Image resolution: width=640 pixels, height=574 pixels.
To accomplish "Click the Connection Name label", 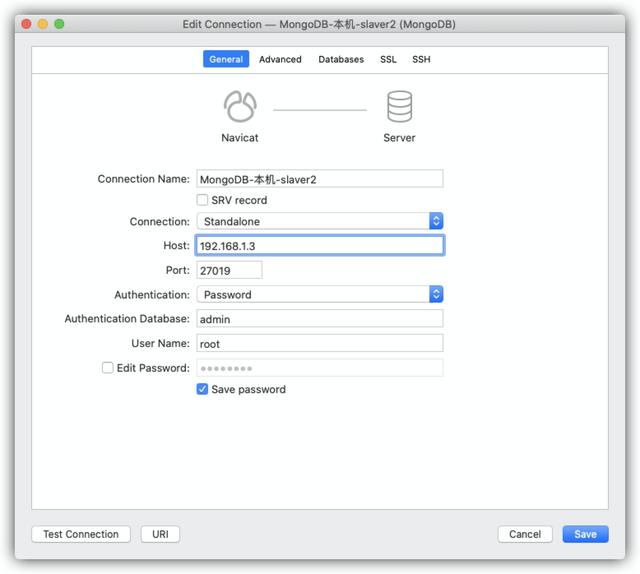I will pyautogui.click(x=144, y=179).
